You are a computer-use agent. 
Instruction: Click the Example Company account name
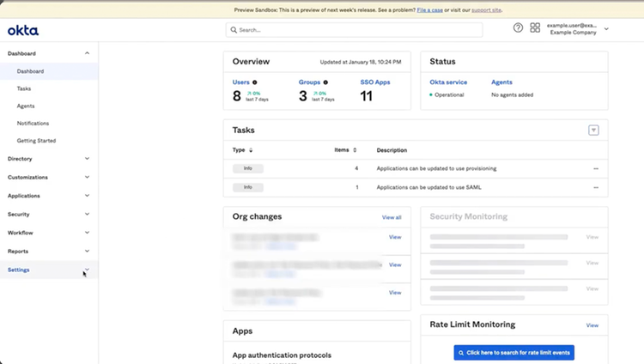[x=573, y=33]
